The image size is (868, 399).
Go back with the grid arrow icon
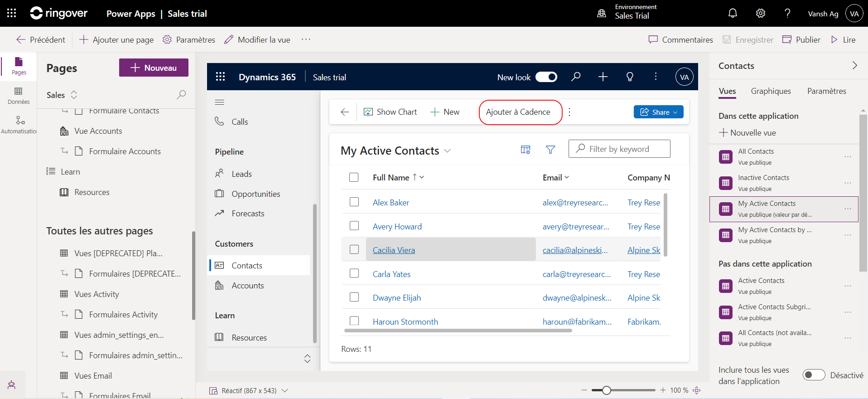345,112
